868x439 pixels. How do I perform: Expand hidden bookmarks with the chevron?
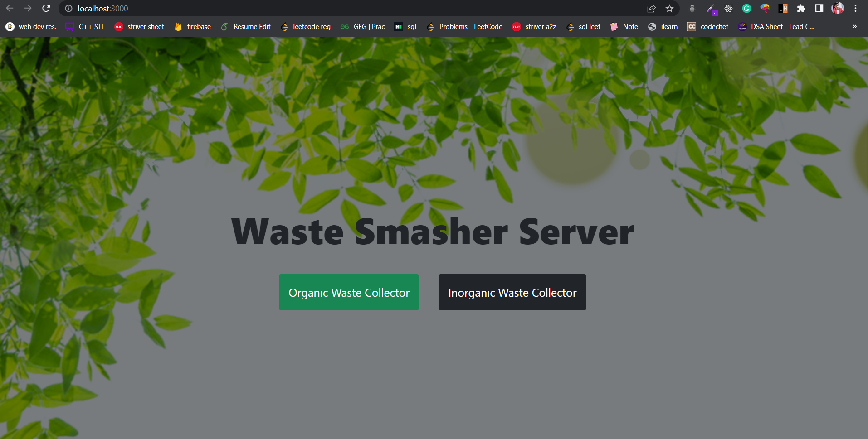tap(855, 26)
